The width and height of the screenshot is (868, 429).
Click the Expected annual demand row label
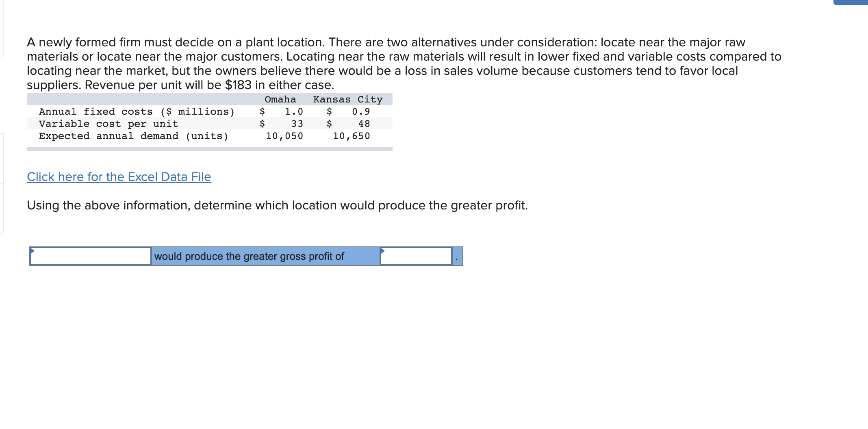(134, 136)
